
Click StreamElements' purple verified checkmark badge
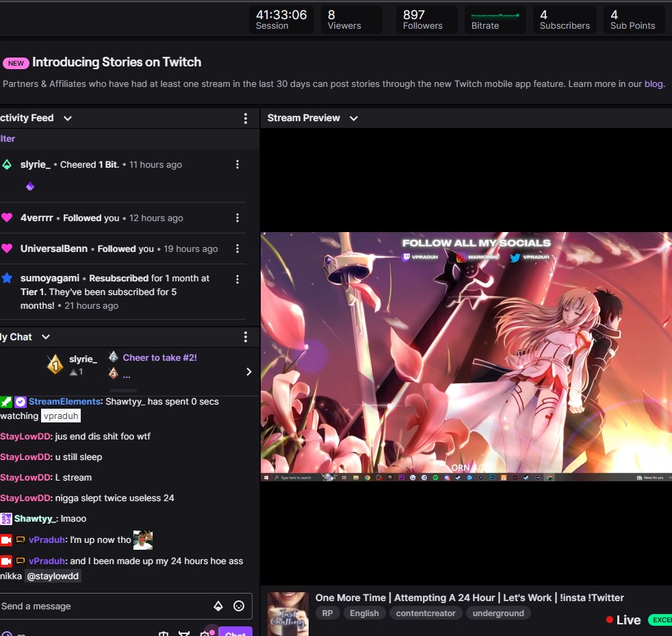(20, 402)
